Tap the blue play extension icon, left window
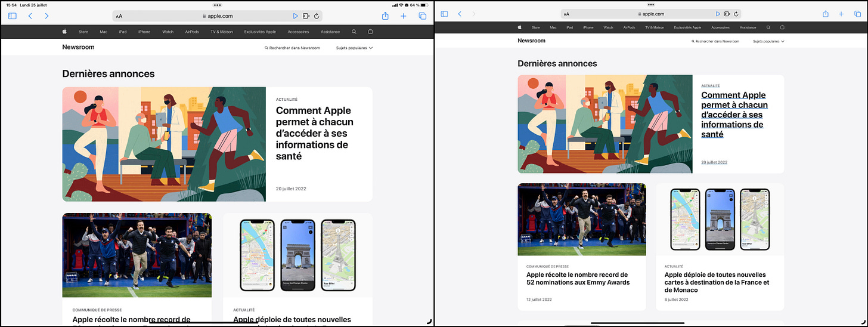 (x=295, y=16)
